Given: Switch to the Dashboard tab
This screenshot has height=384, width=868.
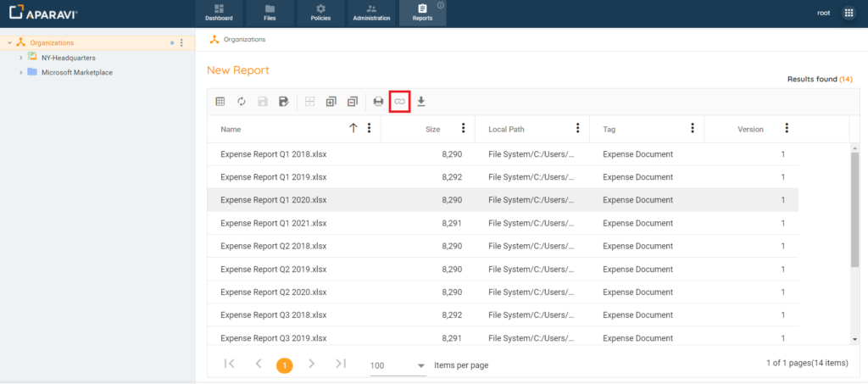Looking at the screenshot, I should click(x=219, y=13).
